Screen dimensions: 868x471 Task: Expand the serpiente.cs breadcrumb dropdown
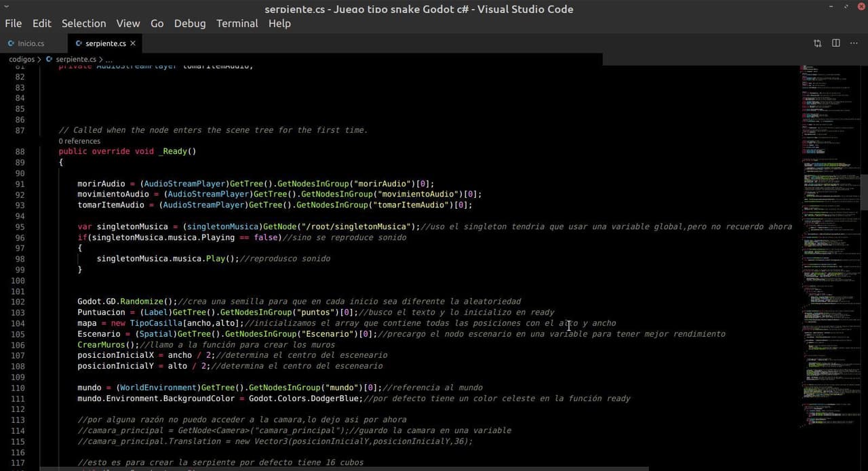[76, 60]
